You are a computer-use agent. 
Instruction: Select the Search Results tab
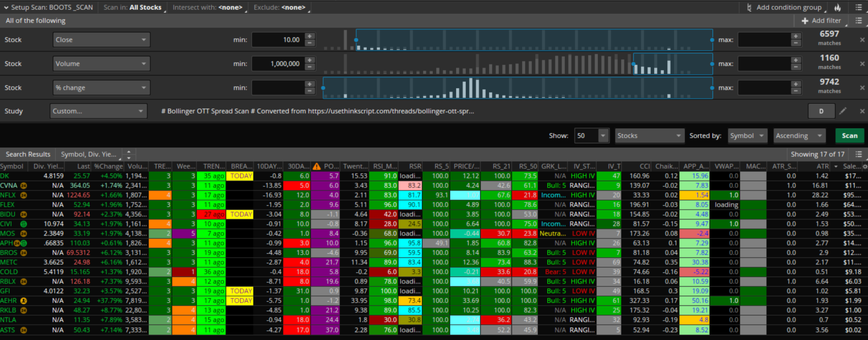pos(28,154)
